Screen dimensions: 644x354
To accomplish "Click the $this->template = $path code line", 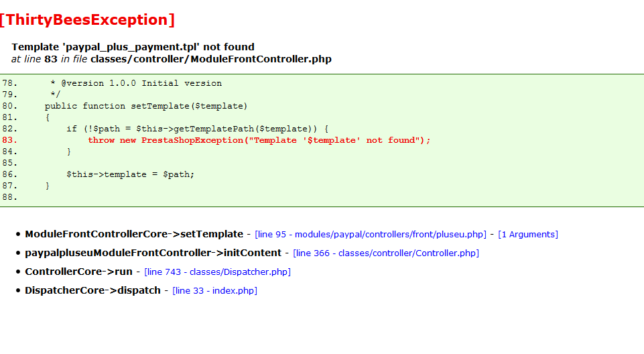I will pyautogui.click(x=130, y=174).
